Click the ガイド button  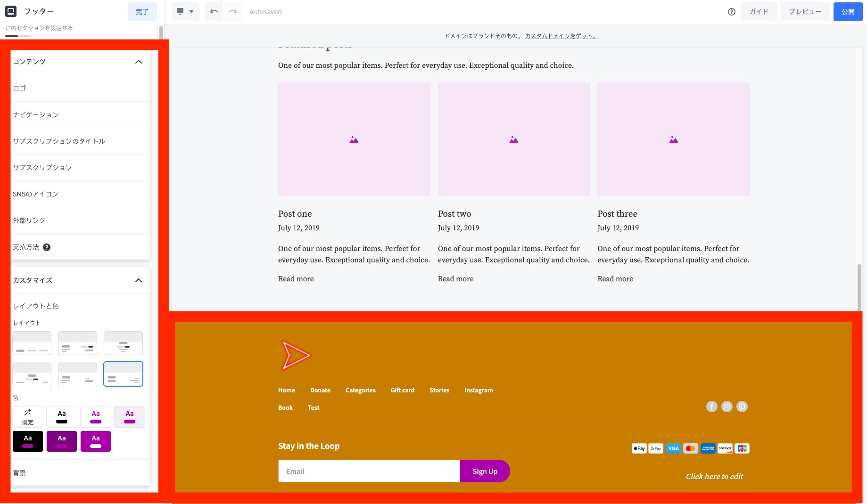point(759,12)
